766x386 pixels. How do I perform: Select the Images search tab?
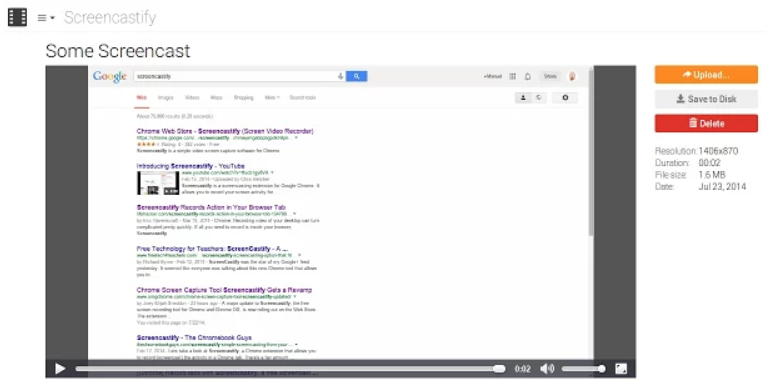(166, 98)
